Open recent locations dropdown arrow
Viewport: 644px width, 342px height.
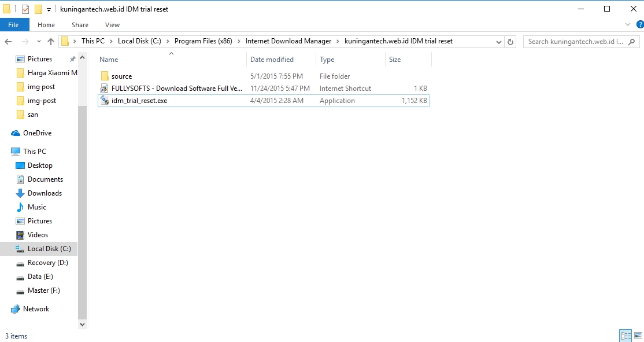[39, 42]
